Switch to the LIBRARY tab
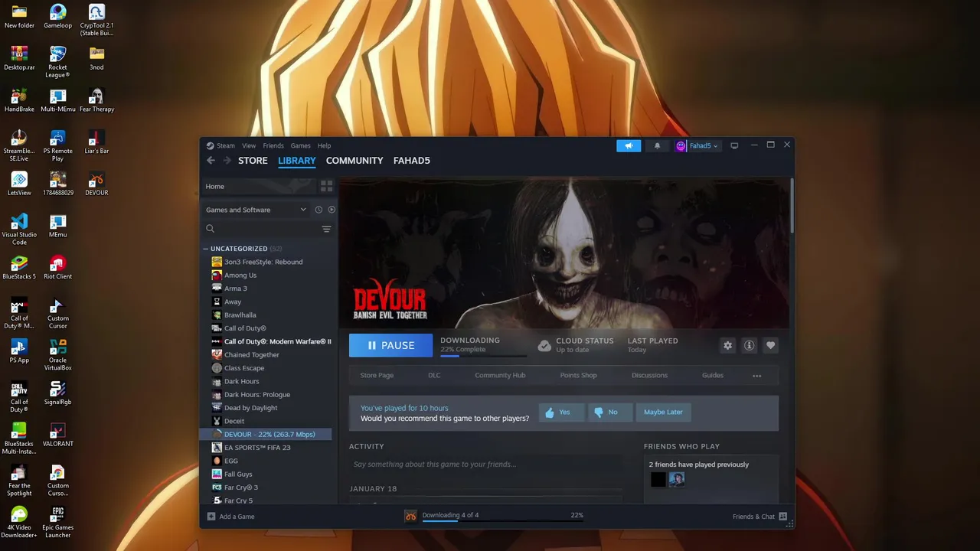This screenshot has width=980, height=551. tap(297, 161)
